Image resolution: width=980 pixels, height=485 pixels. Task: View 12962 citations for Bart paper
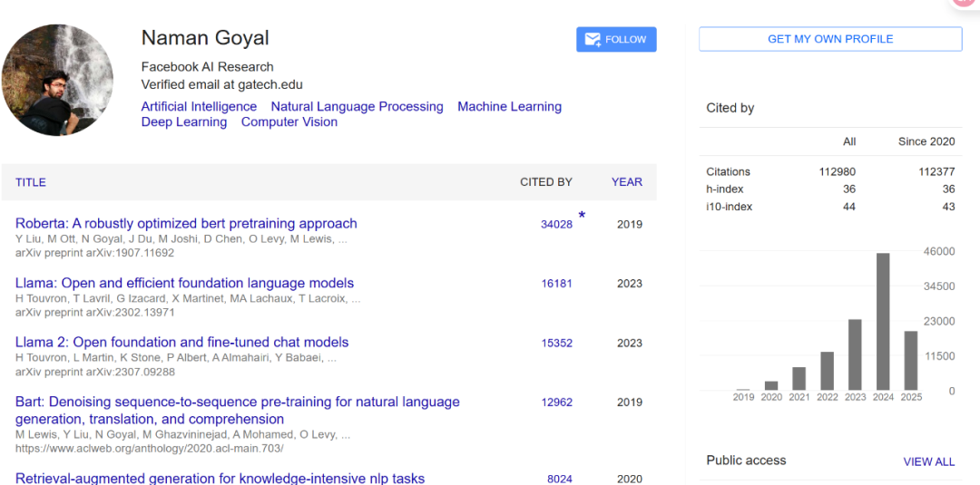[x=556, y=402]
